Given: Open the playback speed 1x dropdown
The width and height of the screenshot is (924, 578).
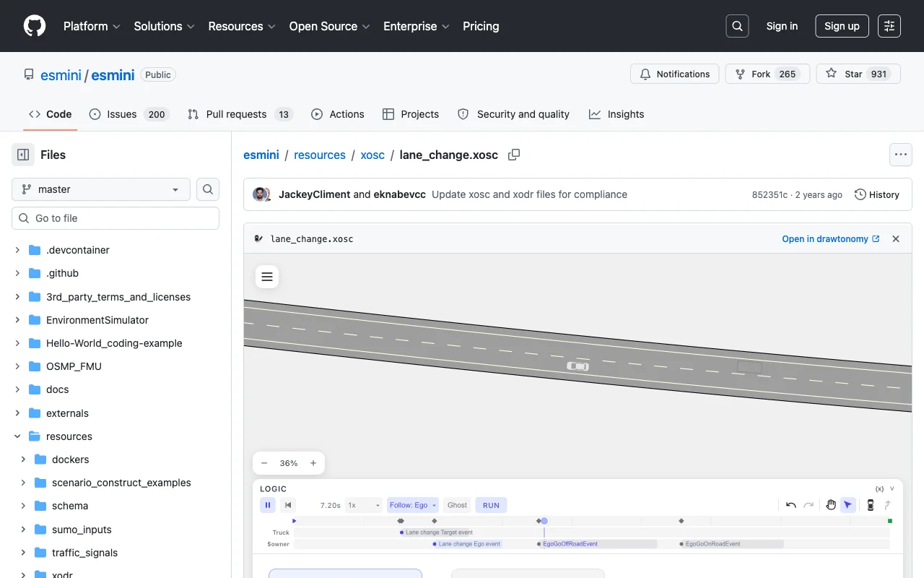Looking at the screenshot, I should [x=363, y=505].
